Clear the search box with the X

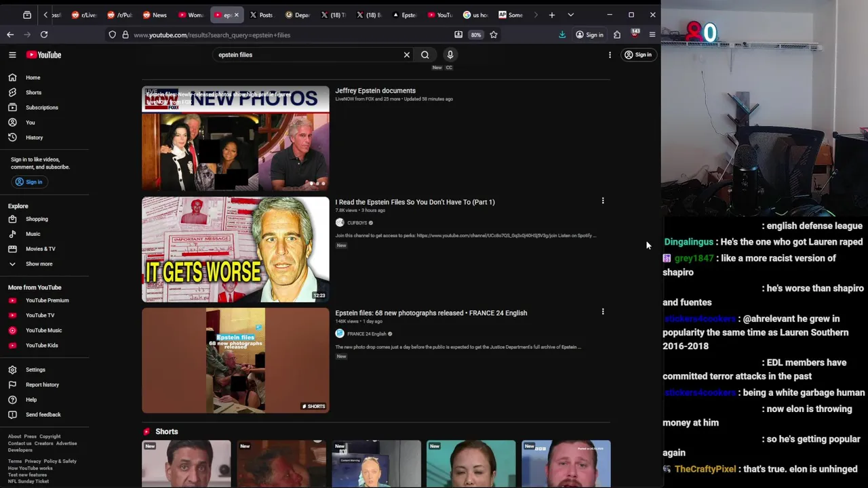click(x=407, y=55)
